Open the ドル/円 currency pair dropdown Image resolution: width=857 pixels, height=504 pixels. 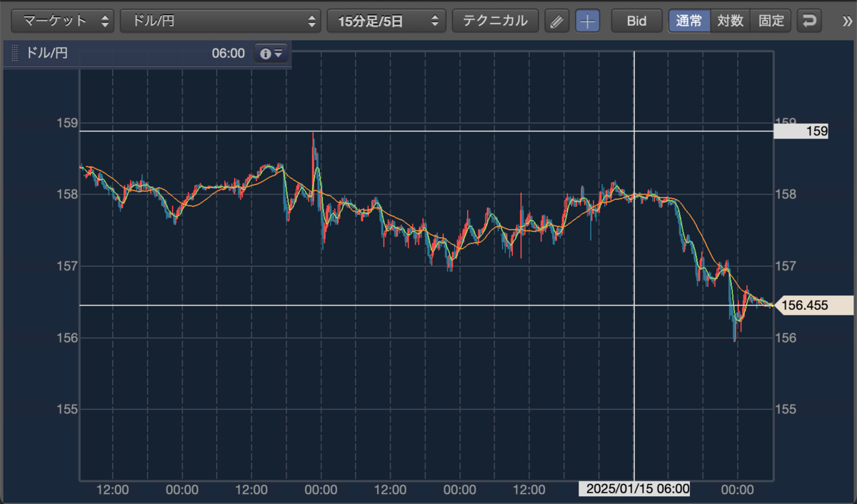point(220,21)
